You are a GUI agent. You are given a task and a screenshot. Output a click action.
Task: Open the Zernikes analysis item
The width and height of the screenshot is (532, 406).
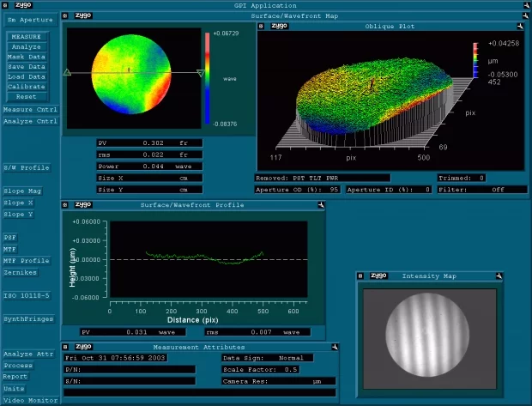pyautogui.click(x=20, y=272)
